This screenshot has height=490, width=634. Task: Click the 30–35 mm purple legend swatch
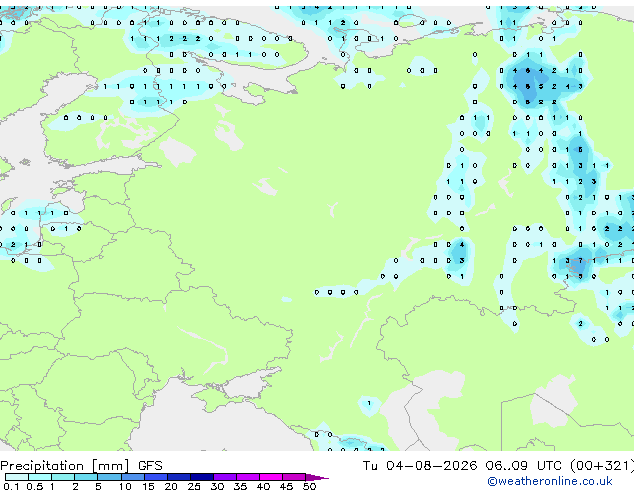click(224, 477)
